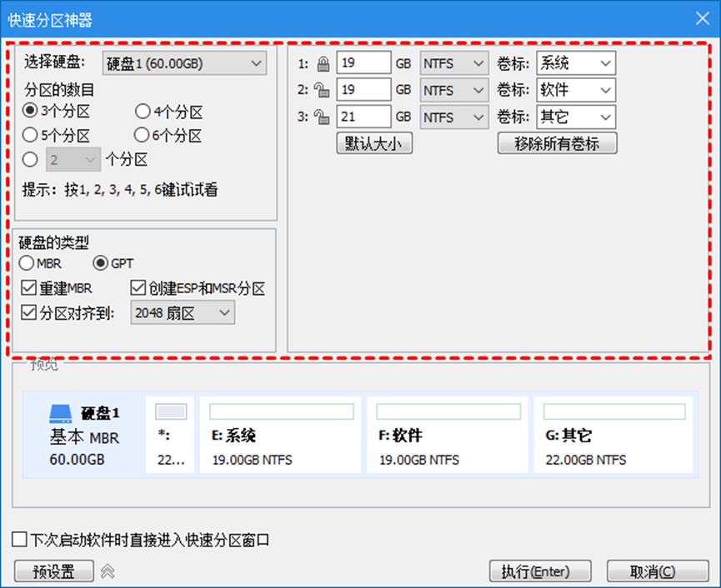Click the partition 3 size input field

(x=363, y=117)
